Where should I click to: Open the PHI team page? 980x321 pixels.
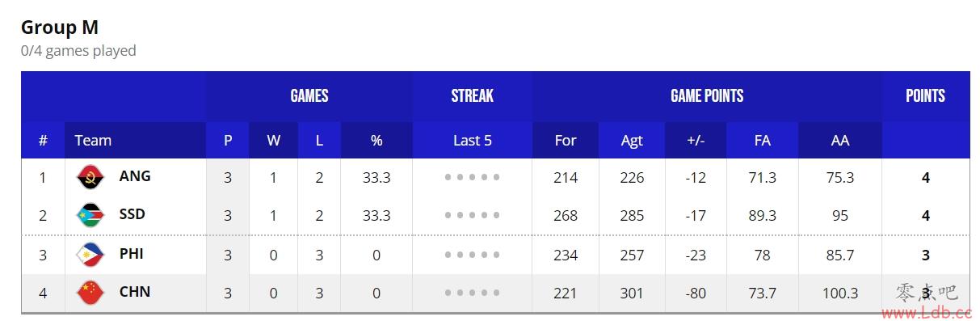[132, 253]
